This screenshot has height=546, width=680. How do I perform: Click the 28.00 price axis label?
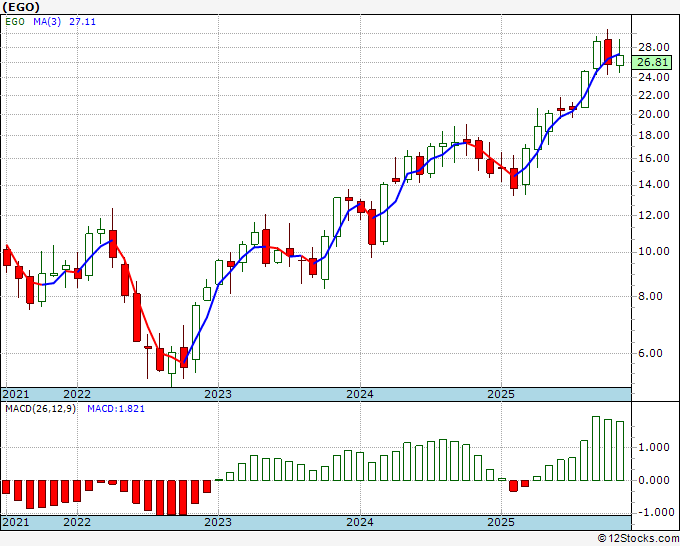point(654,47)
